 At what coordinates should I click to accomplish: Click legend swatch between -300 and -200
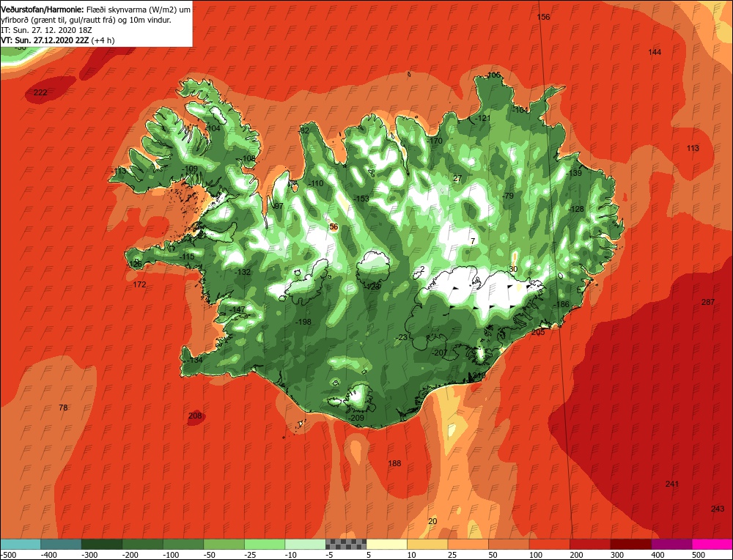point(102,544)
